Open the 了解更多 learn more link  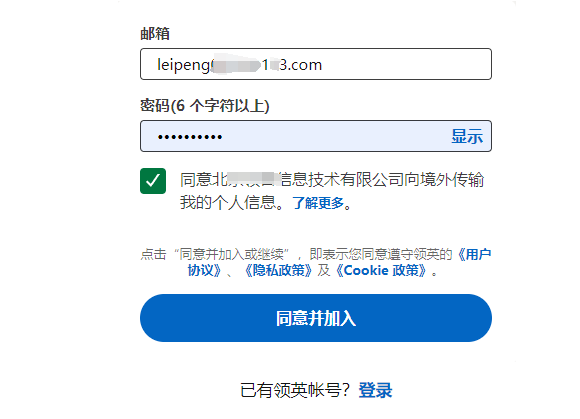click(x=318, y=203)
